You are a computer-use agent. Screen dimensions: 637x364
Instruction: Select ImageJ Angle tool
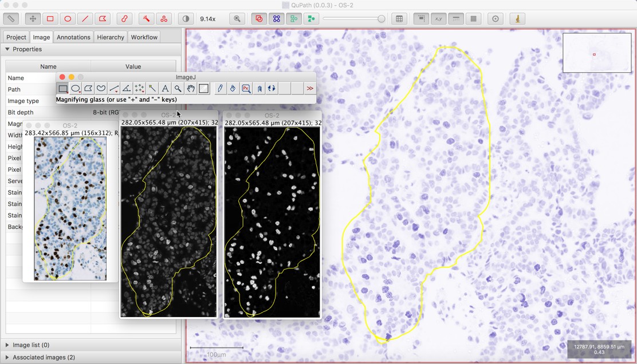[127, 89]
